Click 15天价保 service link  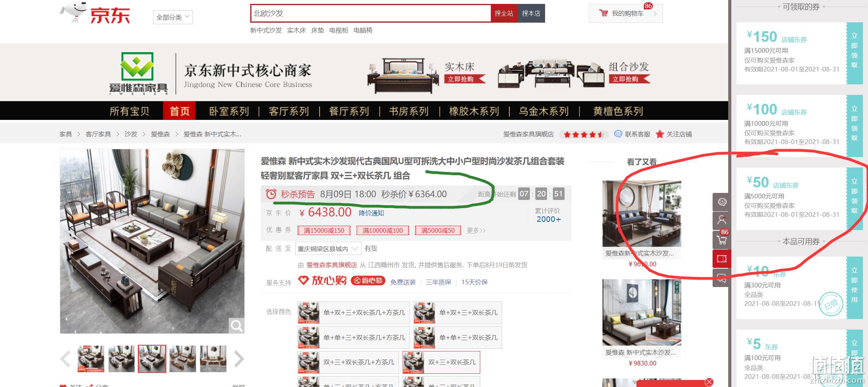point(474,282)
